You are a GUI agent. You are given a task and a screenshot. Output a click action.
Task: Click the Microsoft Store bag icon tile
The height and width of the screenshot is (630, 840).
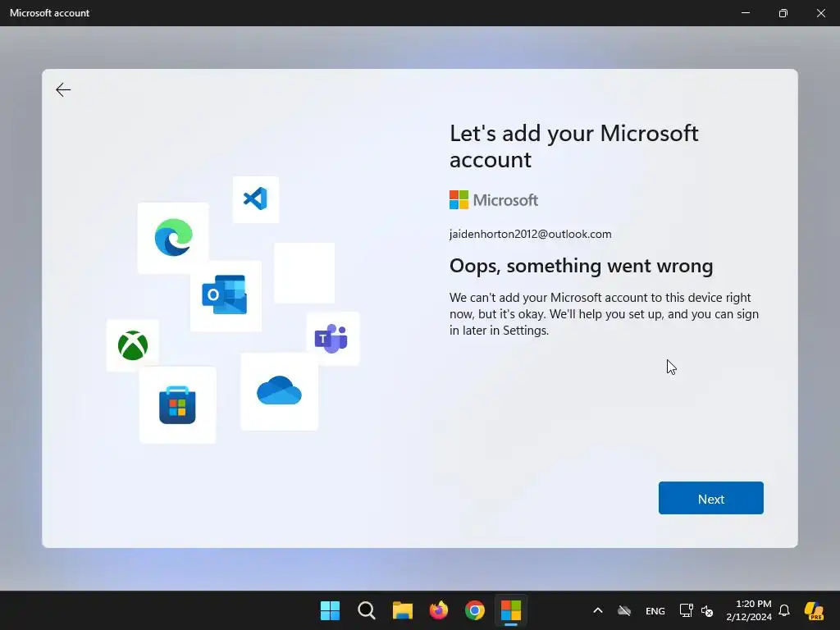pos(177,405)
